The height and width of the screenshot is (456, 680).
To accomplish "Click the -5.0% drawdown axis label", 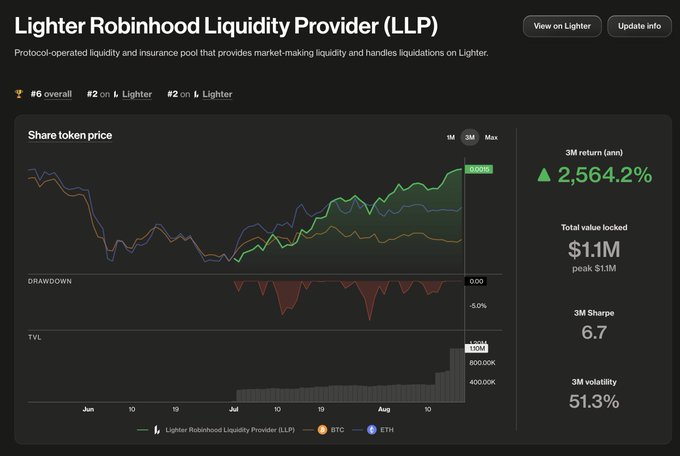I will tap(477, 306).
